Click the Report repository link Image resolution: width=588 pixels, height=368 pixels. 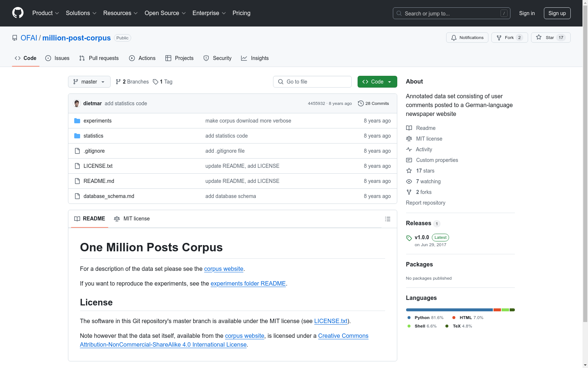426,203
